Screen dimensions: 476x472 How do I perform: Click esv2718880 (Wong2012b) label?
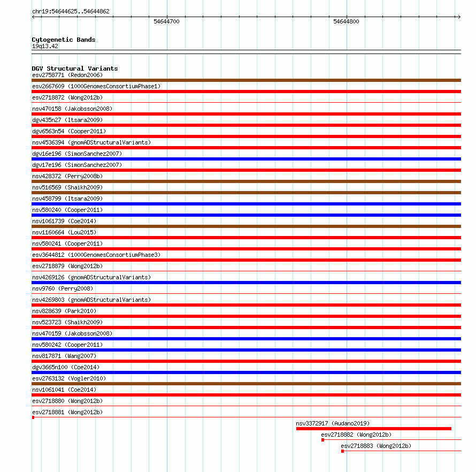(67, 401)
